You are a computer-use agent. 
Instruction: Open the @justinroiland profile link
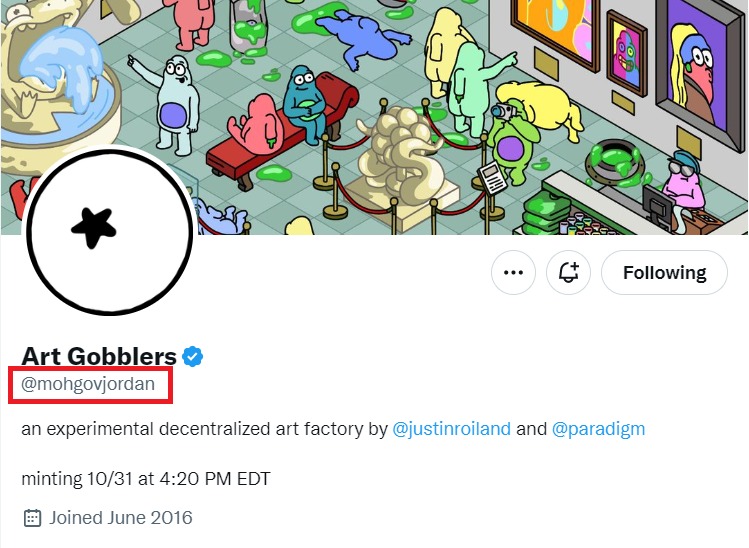click(451, 429)
